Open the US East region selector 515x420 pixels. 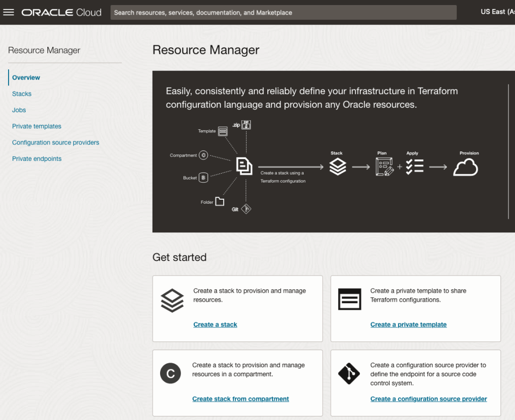[x=496, y=12]
